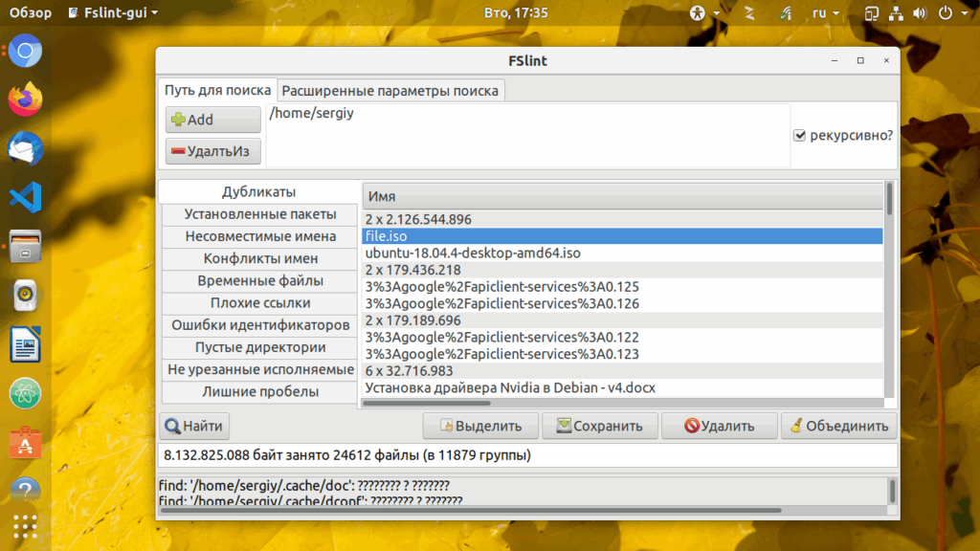Click the power icon in top bar
The image size is (980, 551).
946,13
